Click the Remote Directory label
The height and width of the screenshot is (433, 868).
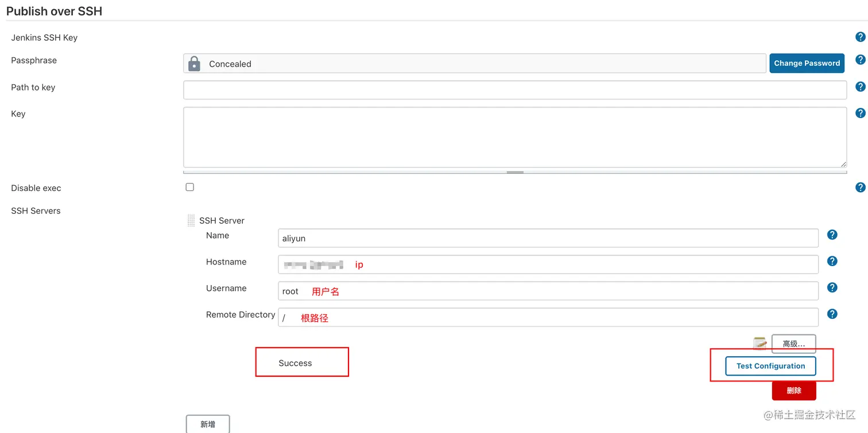coord(241,314)
